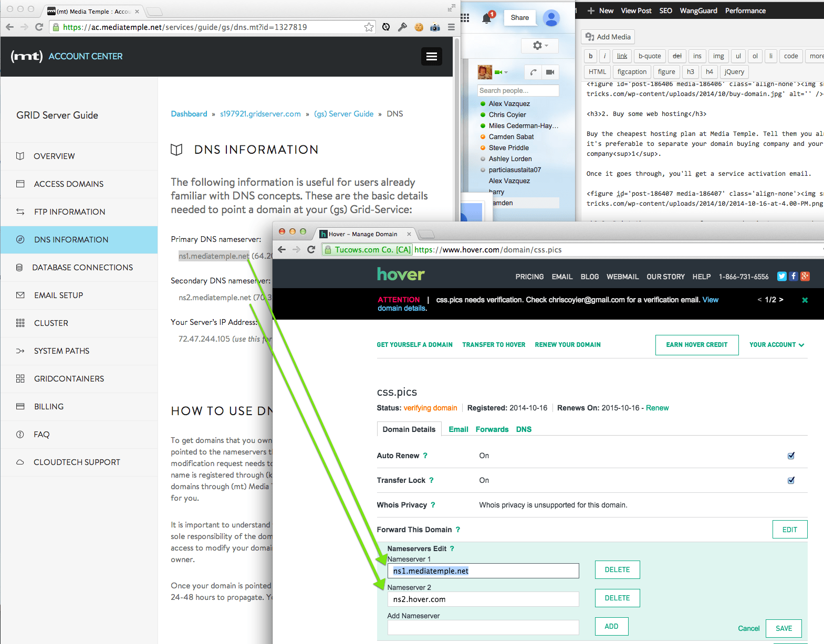Save the nameserver changes
The width and height of the screenshot is (824, 644).
(784, 628)
